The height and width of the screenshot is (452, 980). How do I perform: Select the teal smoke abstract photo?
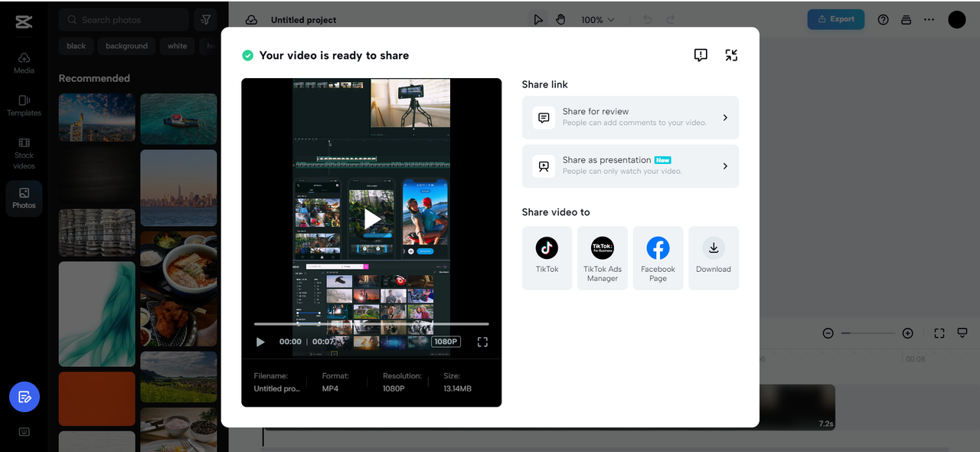tap(97, 314)
